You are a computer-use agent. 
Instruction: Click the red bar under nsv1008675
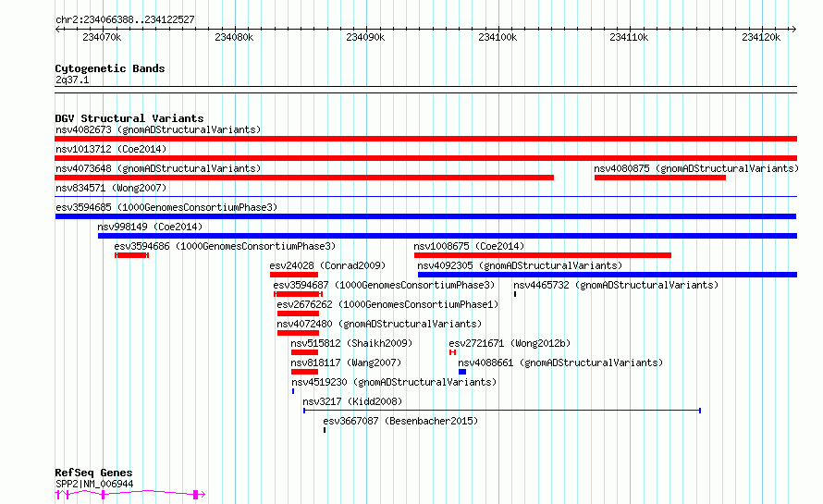[543, 255]
